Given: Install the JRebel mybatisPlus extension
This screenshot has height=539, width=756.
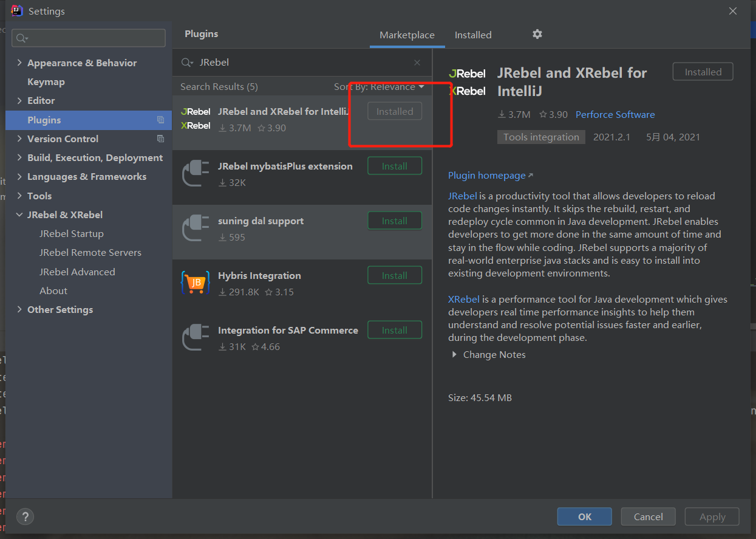Looking at the screenshot, I should (x=395, y=166).
